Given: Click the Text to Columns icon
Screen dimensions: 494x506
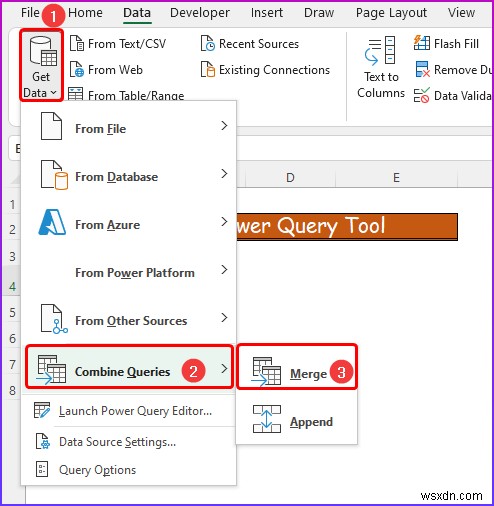Looking at the screenshot, I should [x=380, y=50].
